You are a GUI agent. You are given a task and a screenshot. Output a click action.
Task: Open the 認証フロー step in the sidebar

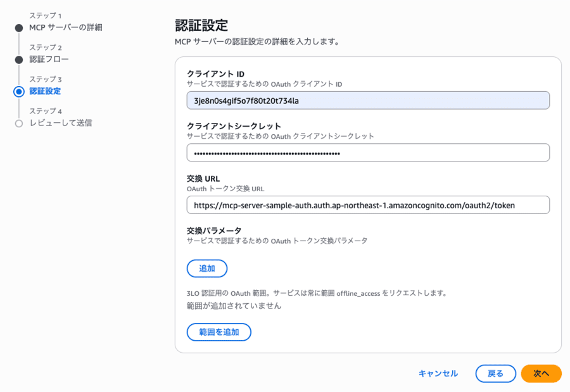[49, 60]
